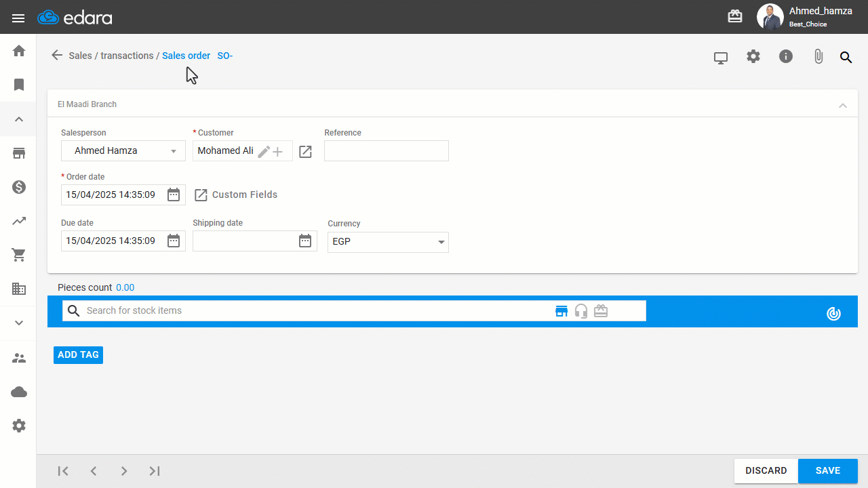
Task: Open the shopping cart sidebar module
Action: coord(19,255)
